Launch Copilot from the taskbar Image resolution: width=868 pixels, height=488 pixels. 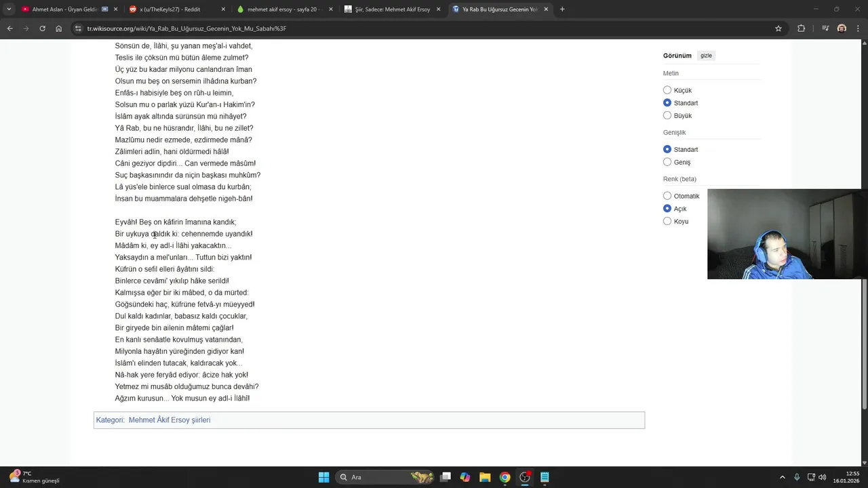(x=465, y=477)
